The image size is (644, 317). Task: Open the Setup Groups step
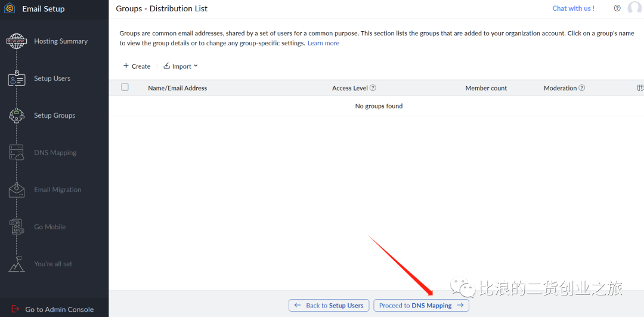click(x=54, y=116)
